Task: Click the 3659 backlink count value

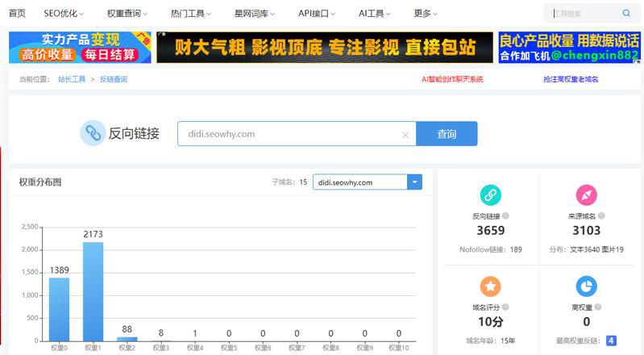Action: point(490,231)
